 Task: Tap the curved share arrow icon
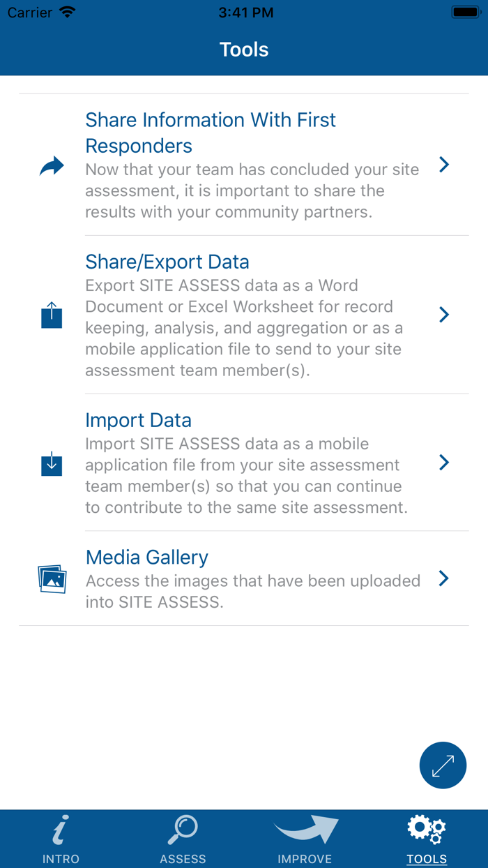(52, 166)
